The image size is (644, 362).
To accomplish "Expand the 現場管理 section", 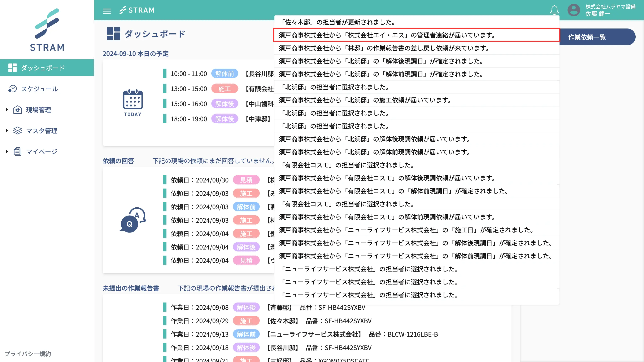I will pyautogui.click(x=6, y=110).
